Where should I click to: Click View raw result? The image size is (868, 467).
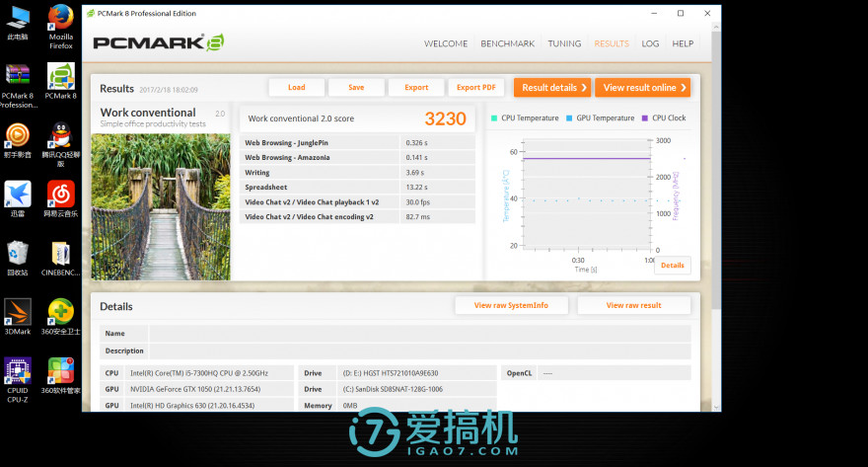[x=634, y=305]
